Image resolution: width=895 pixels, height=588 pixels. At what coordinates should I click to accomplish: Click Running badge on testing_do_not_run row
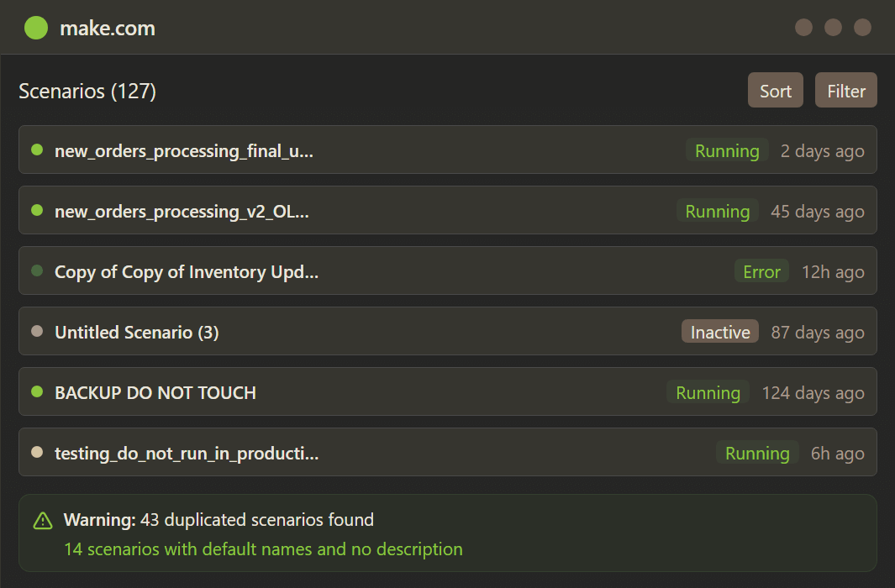[x=757, y=453]
